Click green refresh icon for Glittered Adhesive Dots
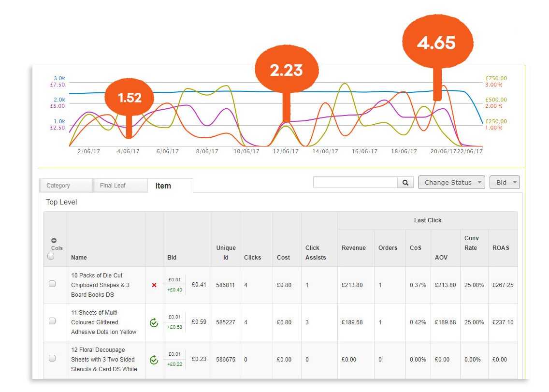Image resolution: width=549 pixels, height=392 pixels. pos(154,322)
